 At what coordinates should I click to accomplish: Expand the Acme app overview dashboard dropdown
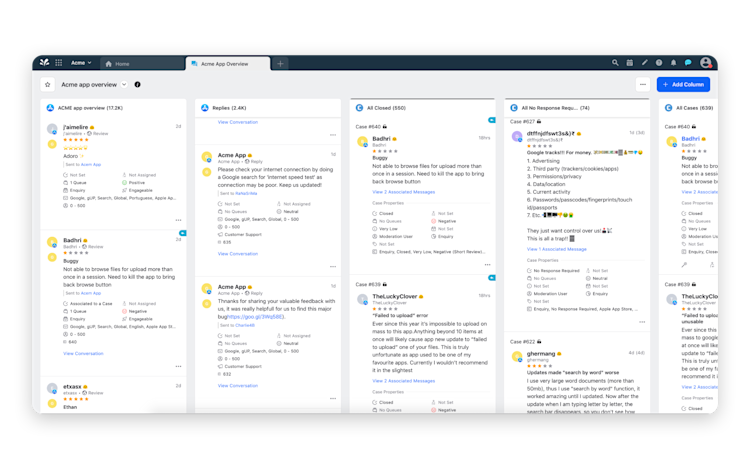[x=124, y=85]
